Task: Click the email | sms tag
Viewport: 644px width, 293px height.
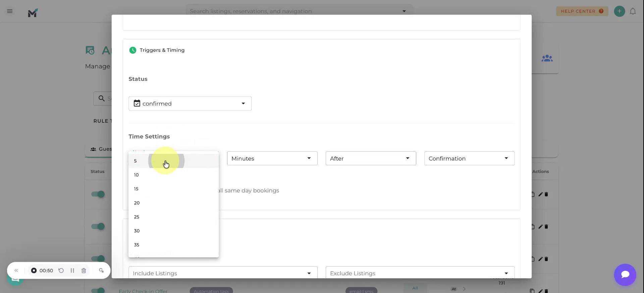Action: click(x=361, y=291)
